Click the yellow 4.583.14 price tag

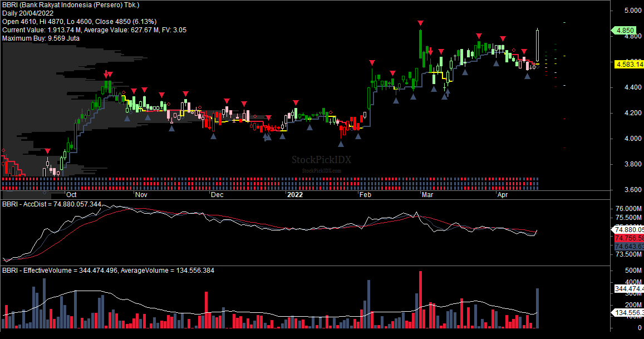[629, 64]
